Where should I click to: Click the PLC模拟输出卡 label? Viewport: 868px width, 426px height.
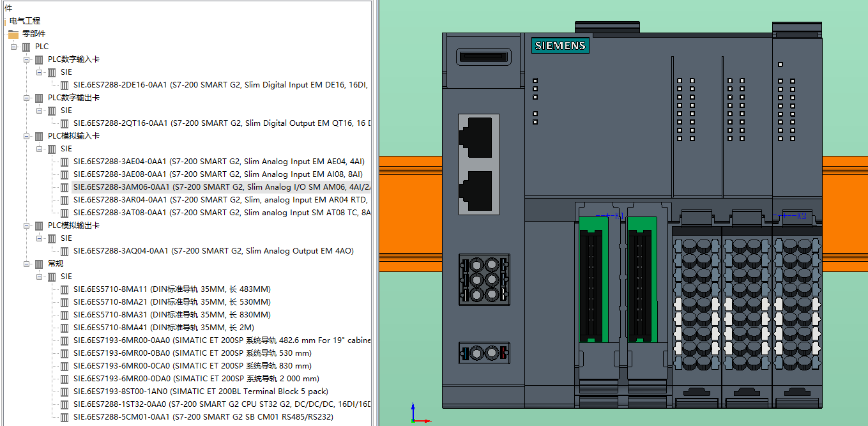(x=73, y=225)
